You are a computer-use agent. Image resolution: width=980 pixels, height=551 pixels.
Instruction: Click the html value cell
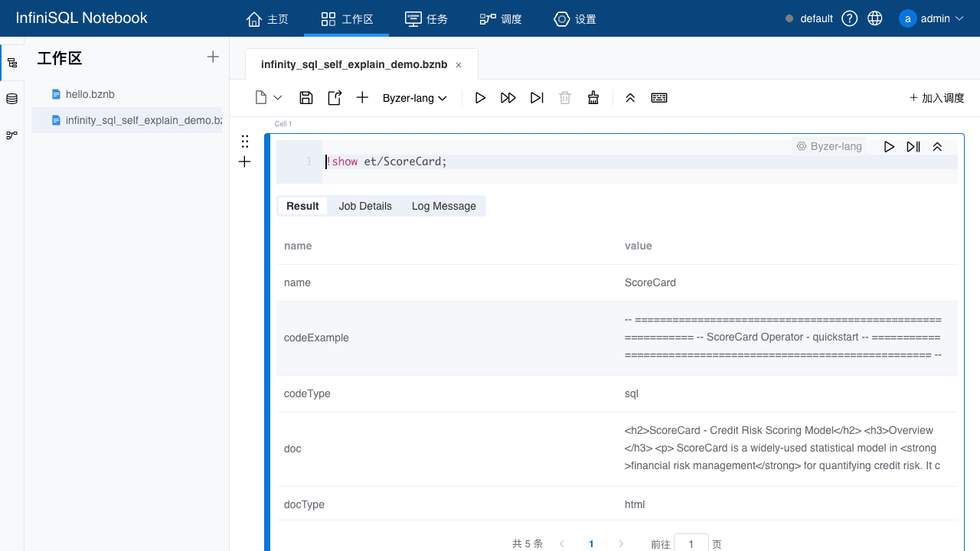(635, 504)
